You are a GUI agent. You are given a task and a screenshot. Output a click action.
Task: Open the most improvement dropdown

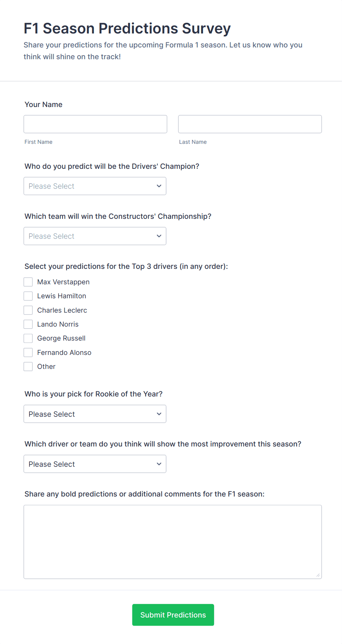coord(95,464)
